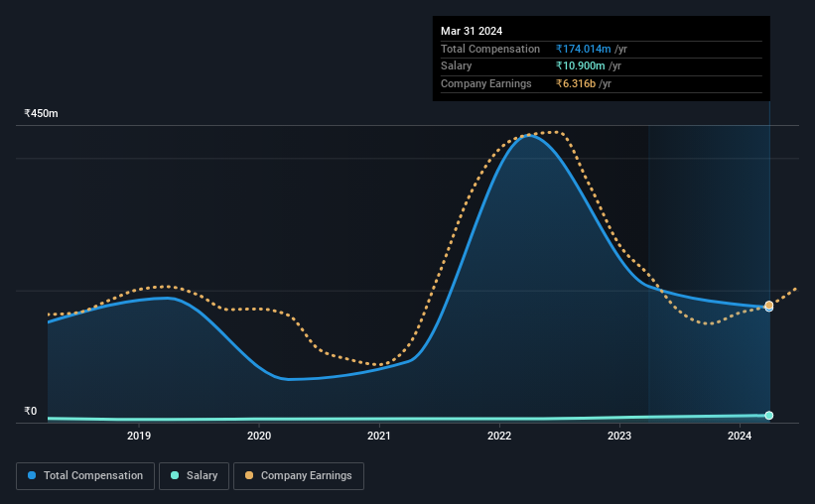Click the ₹174.014m total compensation value
The width and height of the screenshot is (815, 504).
click(583, 49)
